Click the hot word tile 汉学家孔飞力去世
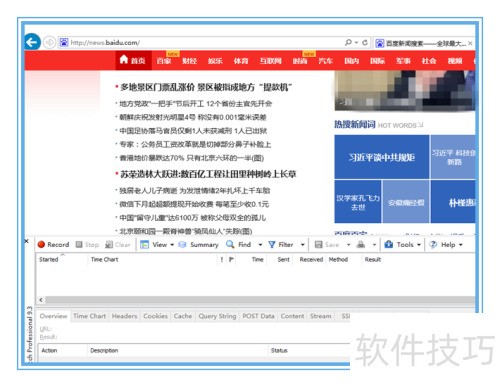This screenshot has width=500, height=387. tap(358, 202)
